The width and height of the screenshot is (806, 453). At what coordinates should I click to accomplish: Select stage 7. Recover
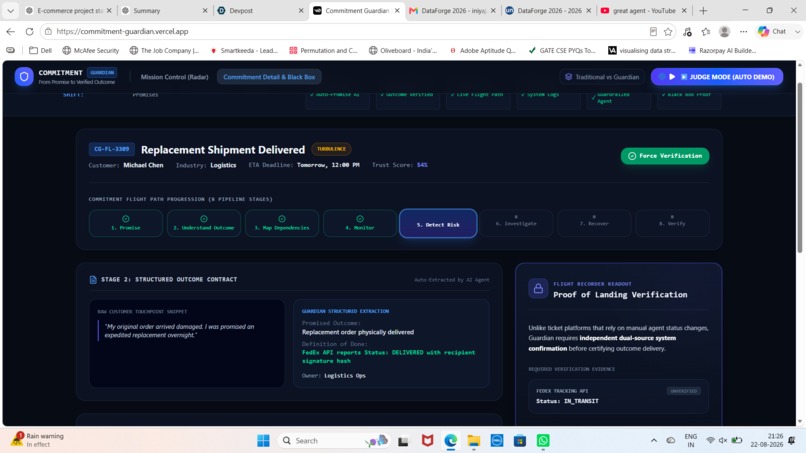(594, 223)
